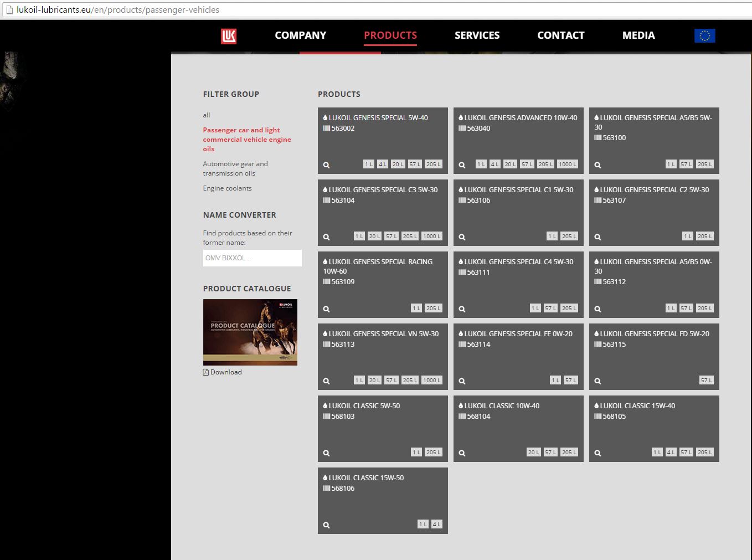This screenshot has width=752, height=560.
Task: Click magnifier icon on Genesis Special 5W-40 card
Action: coord(326,165)
